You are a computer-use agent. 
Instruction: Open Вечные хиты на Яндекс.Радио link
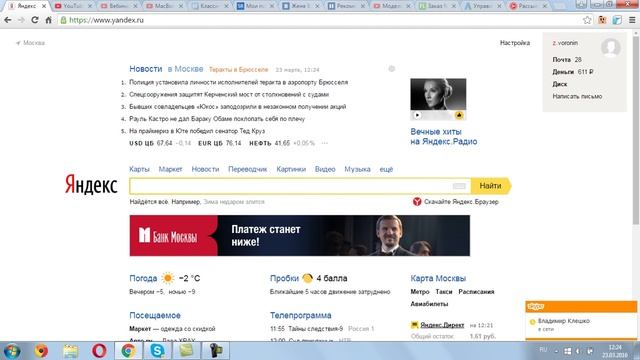[444, 137]
